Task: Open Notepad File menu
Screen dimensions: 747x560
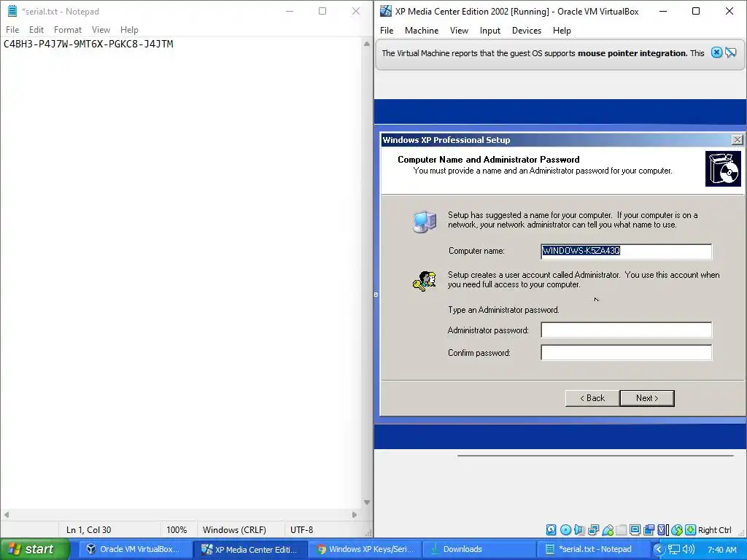Action: point(12,29)
